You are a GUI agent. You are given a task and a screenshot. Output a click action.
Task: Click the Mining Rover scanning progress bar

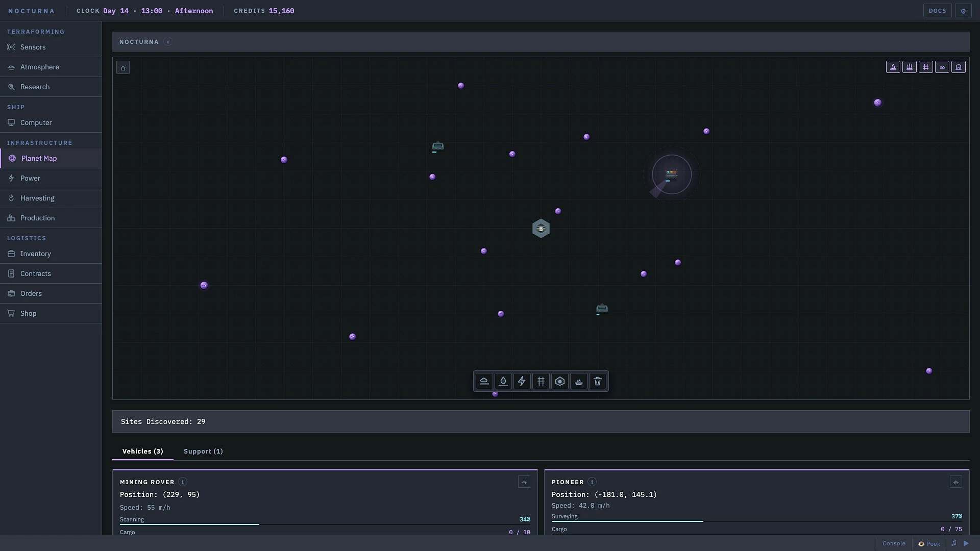[x=325, y=524]
